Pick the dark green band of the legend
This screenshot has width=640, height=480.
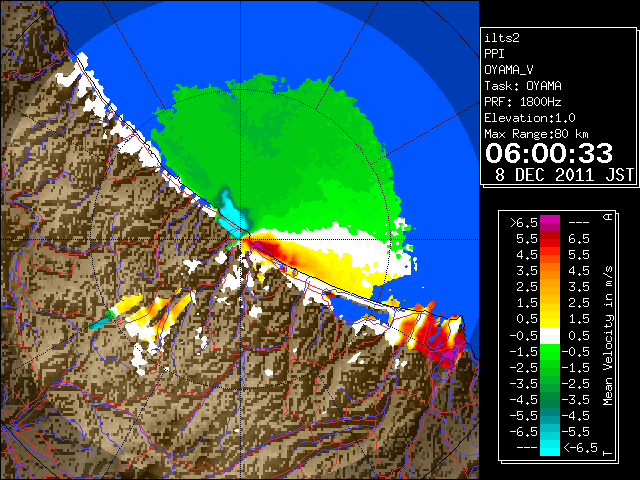[550, 400]
